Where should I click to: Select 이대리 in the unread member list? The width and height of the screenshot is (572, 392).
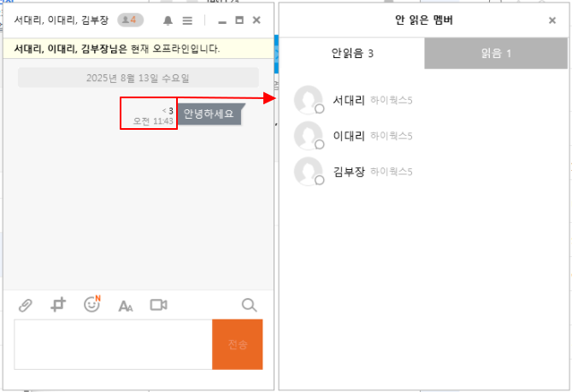pyautogui.click(x=349, y=136)
